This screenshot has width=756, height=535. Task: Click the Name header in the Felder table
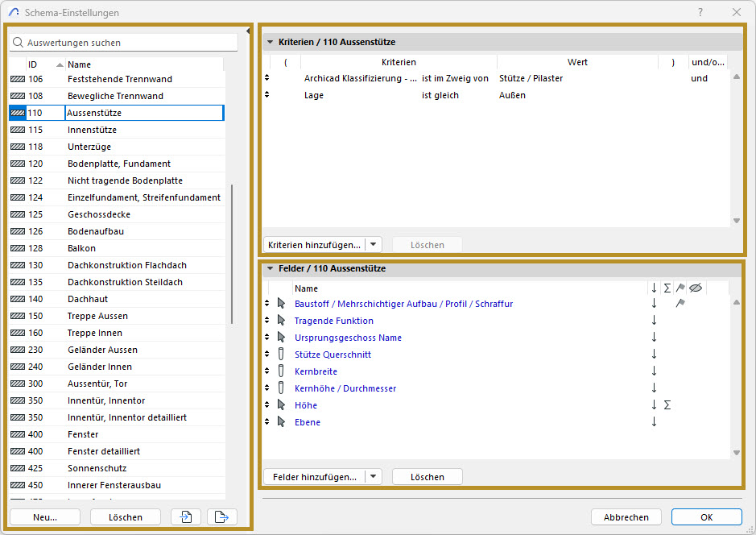coord(306,288)
